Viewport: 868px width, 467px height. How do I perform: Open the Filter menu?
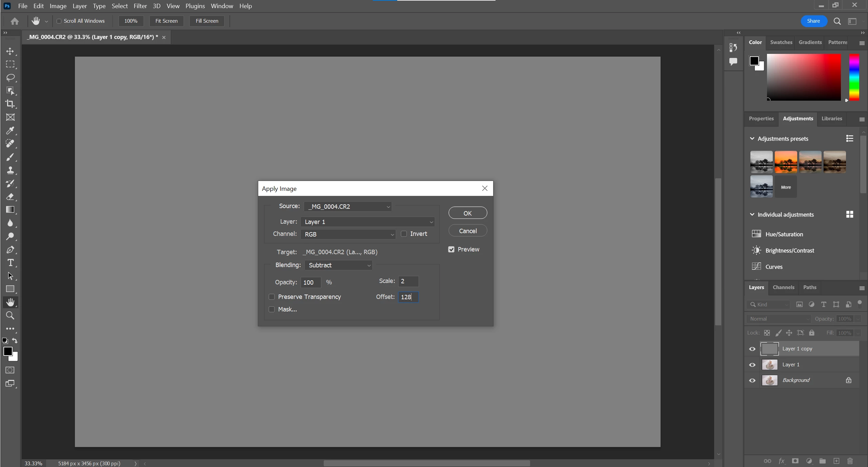[x=140, y=6]
